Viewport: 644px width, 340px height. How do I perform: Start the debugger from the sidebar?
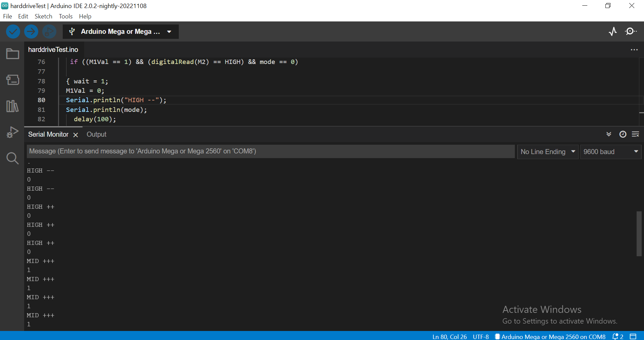pos(12,132)
